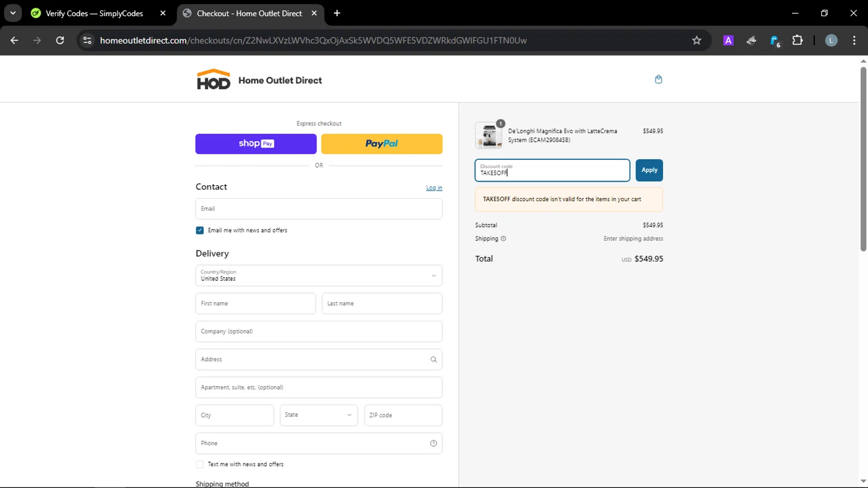Click the browser address bar URL
868x488 pixels.
[x=313, y=41]
